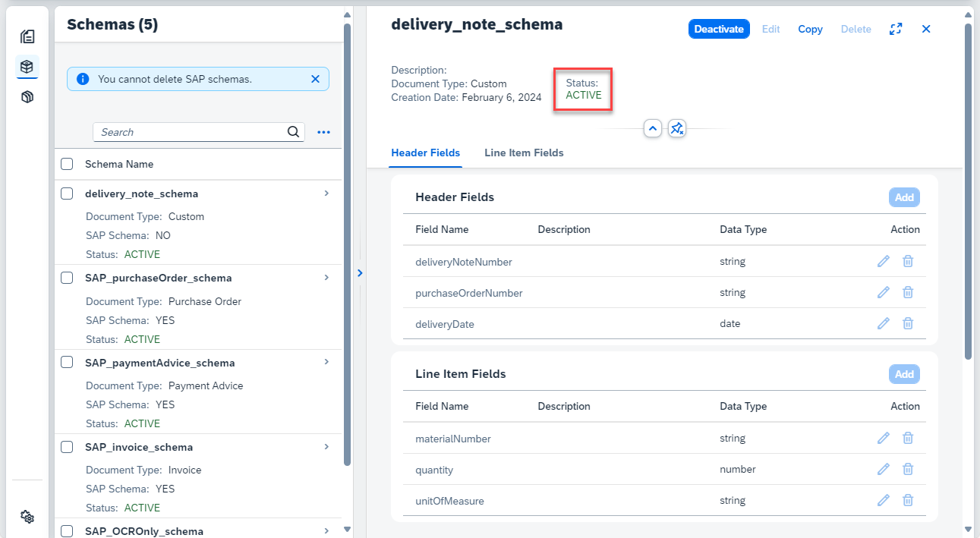Expand SAP_OCROnly_schema row chevron

pyautogui.click(x=326, y=531)
